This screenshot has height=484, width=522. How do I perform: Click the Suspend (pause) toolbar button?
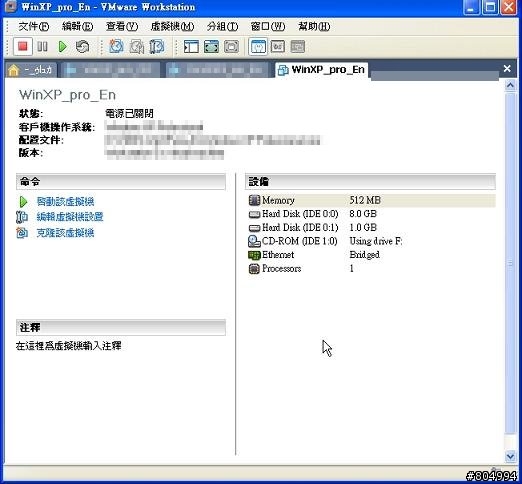(42, 47)
